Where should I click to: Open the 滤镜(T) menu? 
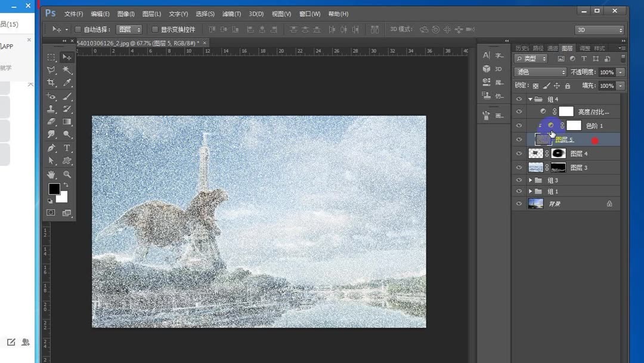coord(231,14)
